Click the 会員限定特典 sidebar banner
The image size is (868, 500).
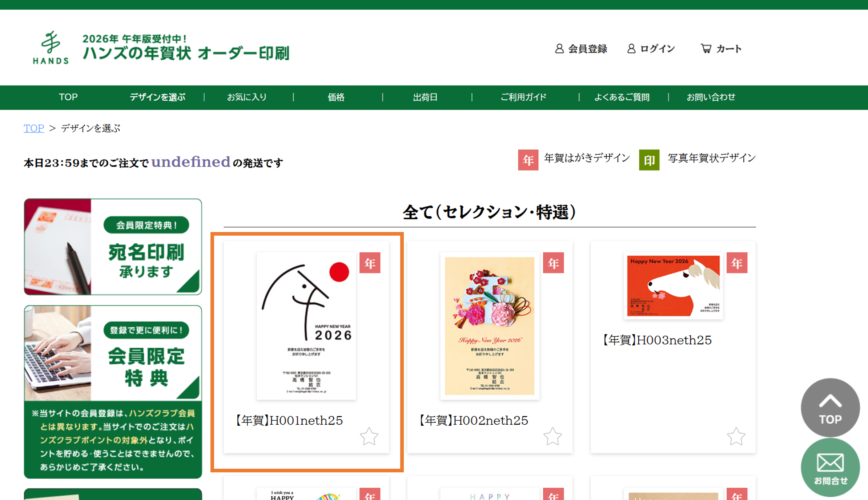click(x=113, y=353)
